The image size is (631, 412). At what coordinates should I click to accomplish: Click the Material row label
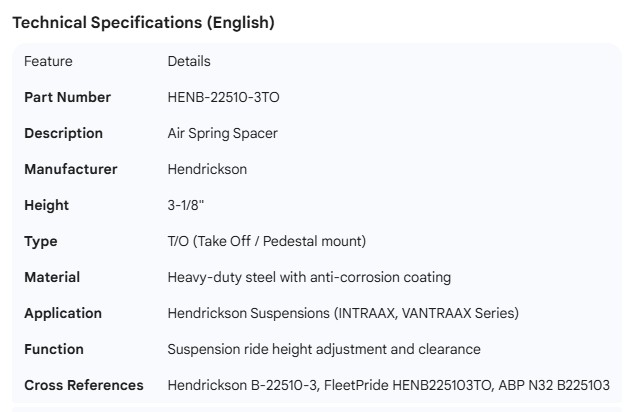52,277
